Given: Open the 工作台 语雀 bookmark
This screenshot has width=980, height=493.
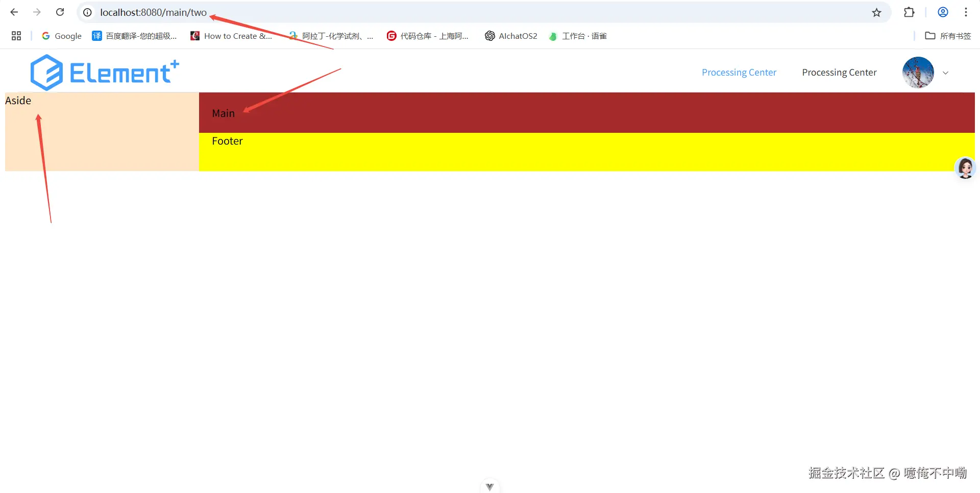Looking at the screenshot, I should (x=578, y=36).
